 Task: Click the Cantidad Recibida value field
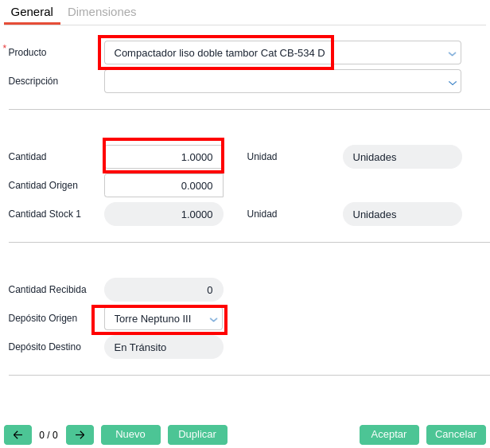[x=164, y=290]
